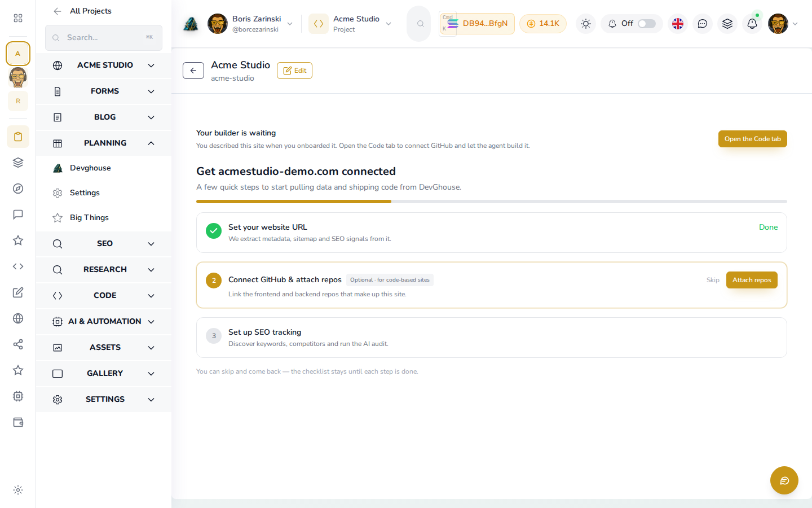
Task: Click the DB94...BfgN wallet button
Action: point(477,24)
